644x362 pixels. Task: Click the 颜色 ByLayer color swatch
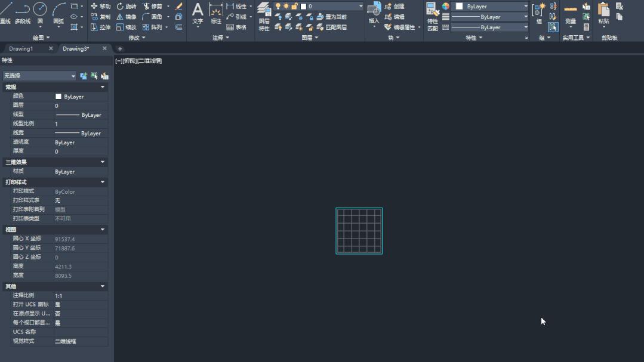(58, 97)
